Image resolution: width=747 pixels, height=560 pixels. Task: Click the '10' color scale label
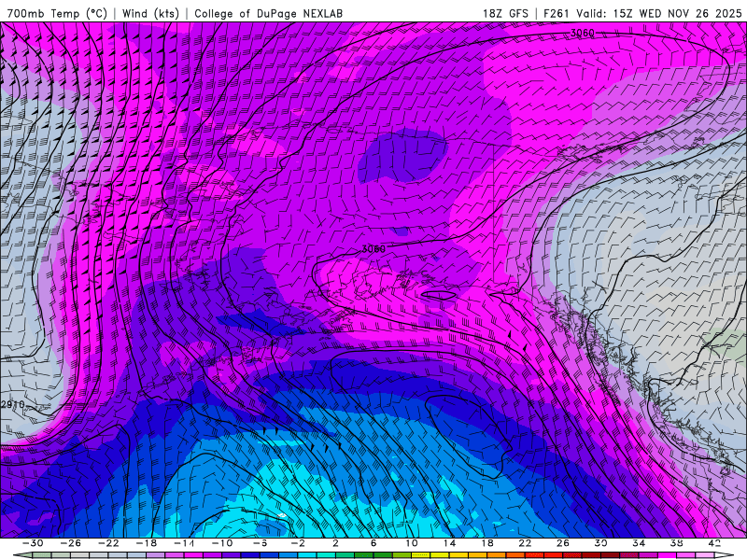pos(412,543)
